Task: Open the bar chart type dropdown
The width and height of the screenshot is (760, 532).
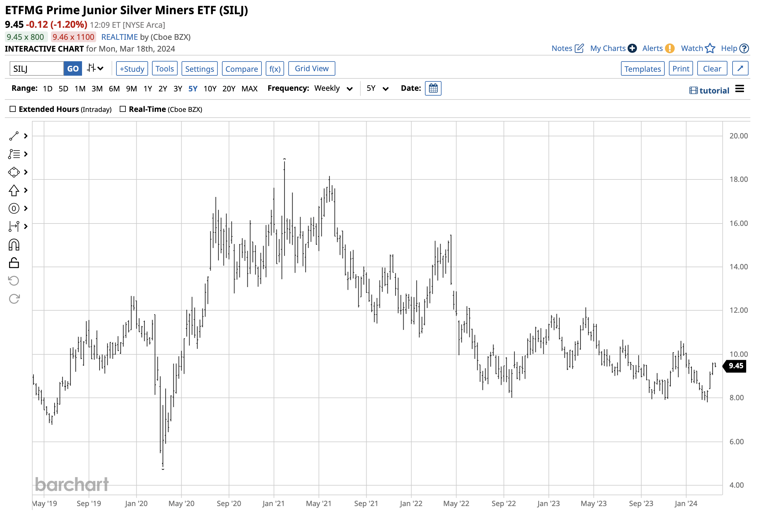Action: click(95, 68)
